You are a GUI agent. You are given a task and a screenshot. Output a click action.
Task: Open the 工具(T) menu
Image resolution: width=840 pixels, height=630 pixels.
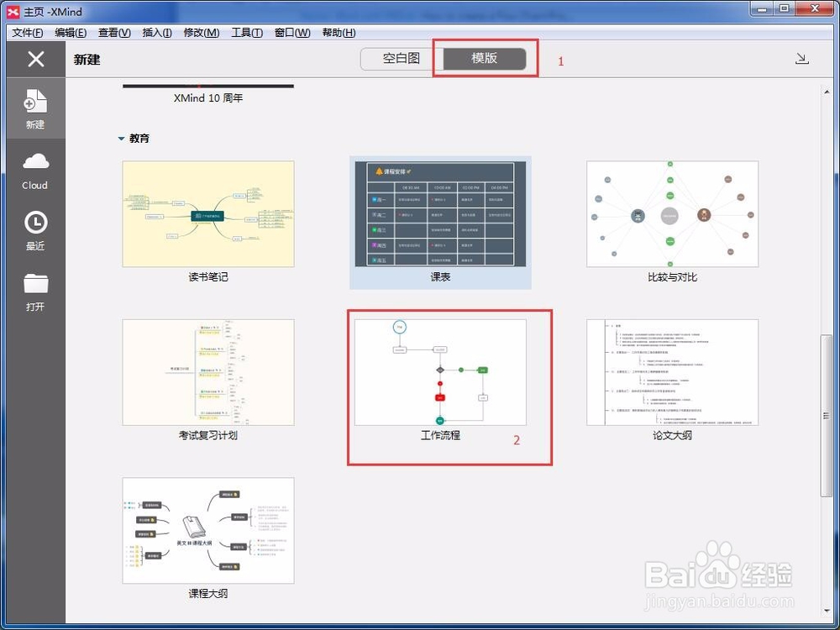pos(247,33)
